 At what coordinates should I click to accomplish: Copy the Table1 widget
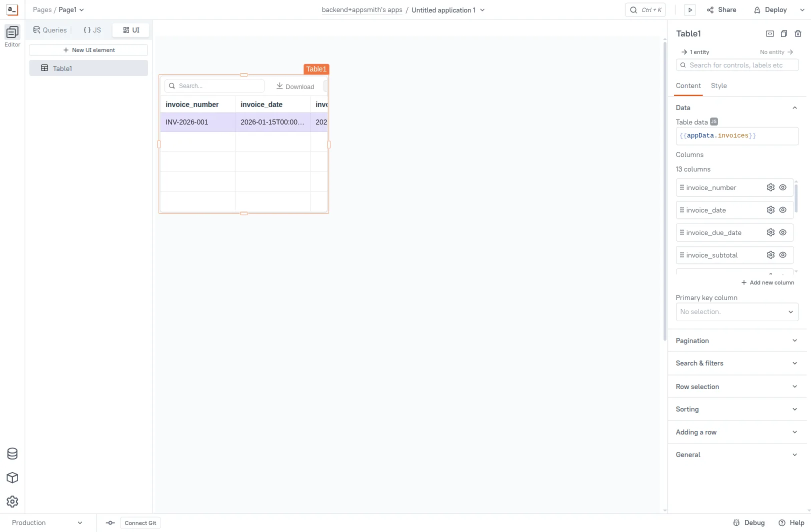coord(784,33)
